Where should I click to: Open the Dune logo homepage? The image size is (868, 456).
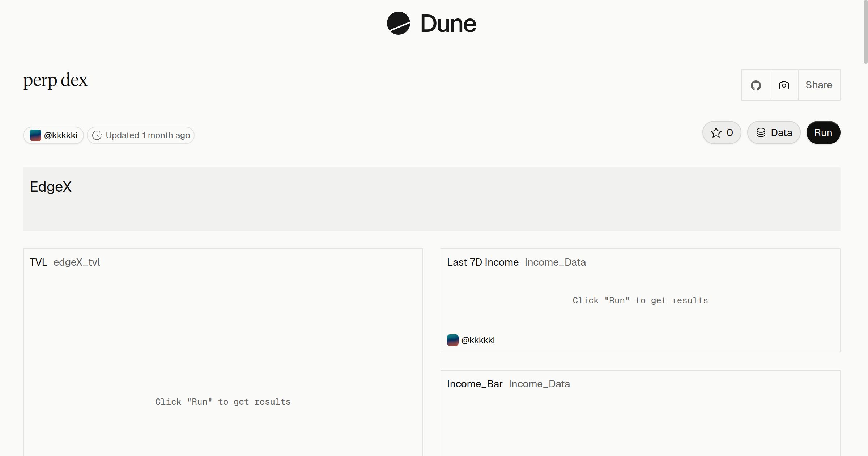pyautogui.click(x=431, y=24)
